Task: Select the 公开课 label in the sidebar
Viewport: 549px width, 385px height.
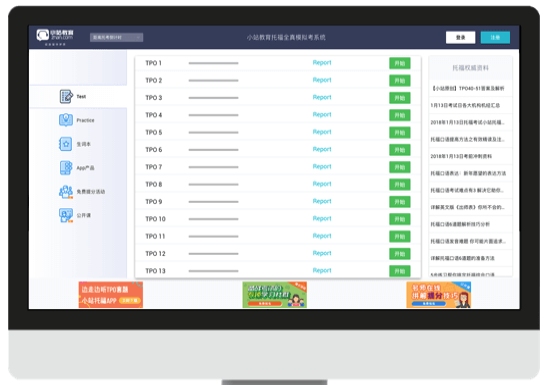Action: [x=84, y=216]
